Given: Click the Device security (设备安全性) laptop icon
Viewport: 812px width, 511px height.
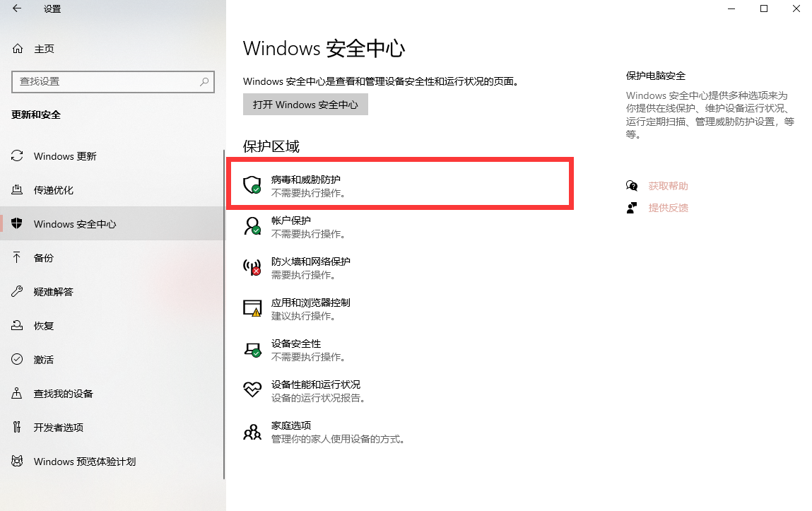Looking at the screenshot, I should (x=252, y=349).
